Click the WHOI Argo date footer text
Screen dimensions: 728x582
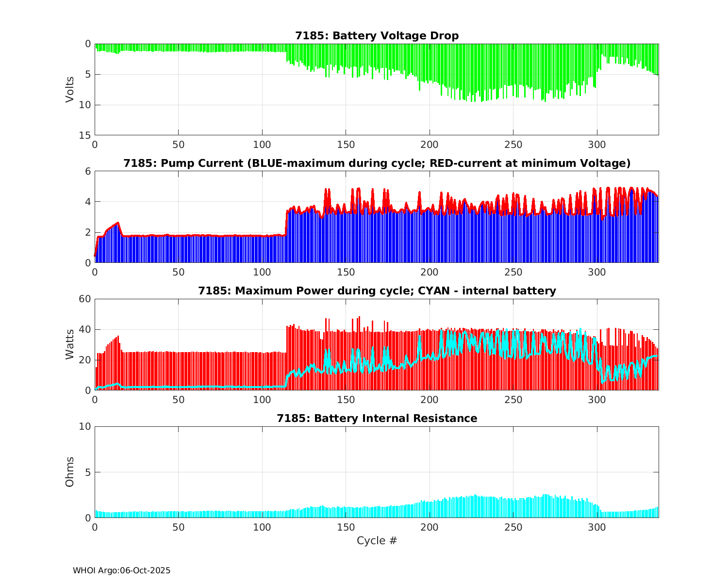(x=121, y=571)
